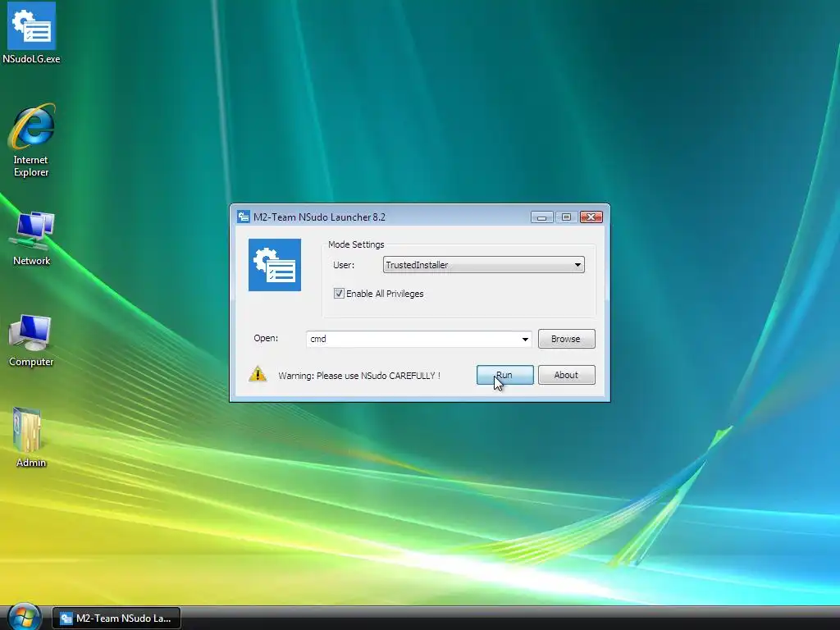Click the large NSudo logo in dialog

coord(275,265)
